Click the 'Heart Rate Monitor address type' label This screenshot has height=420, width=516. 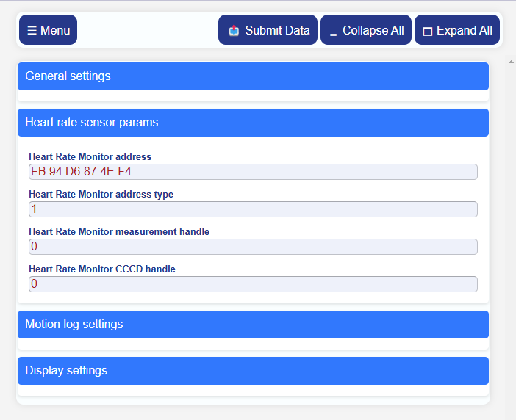click(101, 195)
